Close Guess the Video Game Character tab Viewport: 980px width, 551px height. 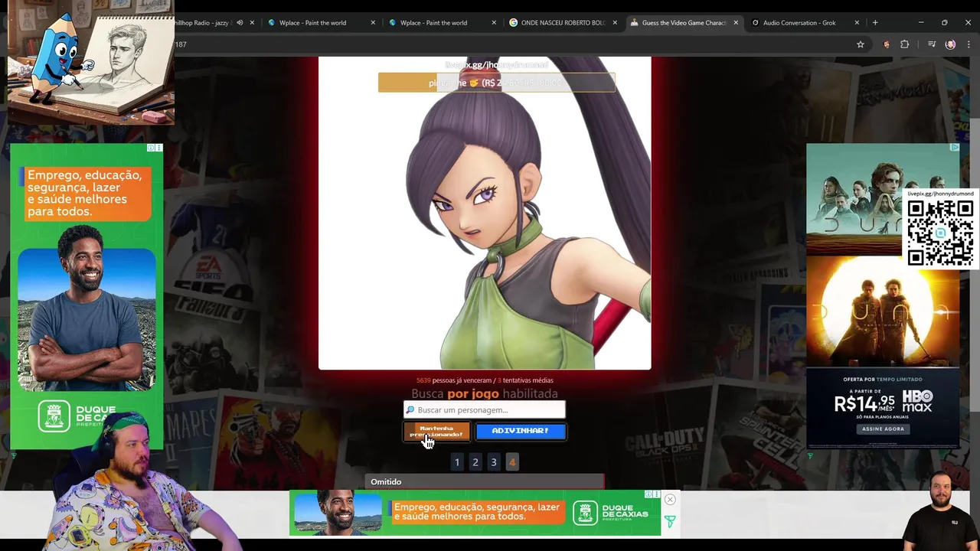736,23
